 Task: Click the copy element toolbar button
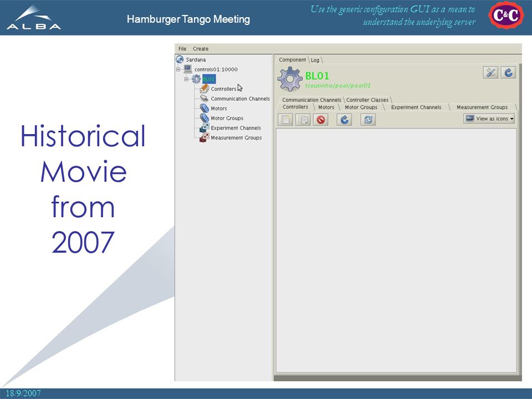pyautogui.click(x=303, y=120)
